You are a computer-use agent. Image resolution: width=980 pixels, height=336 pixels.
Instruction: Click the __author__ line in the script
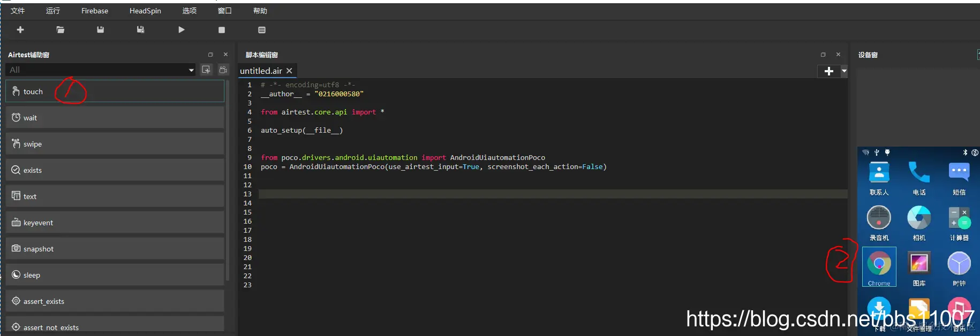(x=312, y=94)
